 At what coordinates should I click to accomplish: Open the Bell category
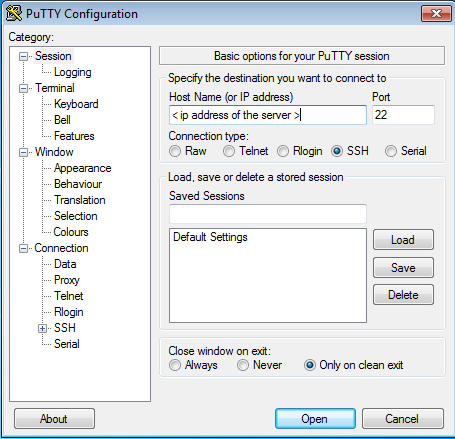pos(62,120)
